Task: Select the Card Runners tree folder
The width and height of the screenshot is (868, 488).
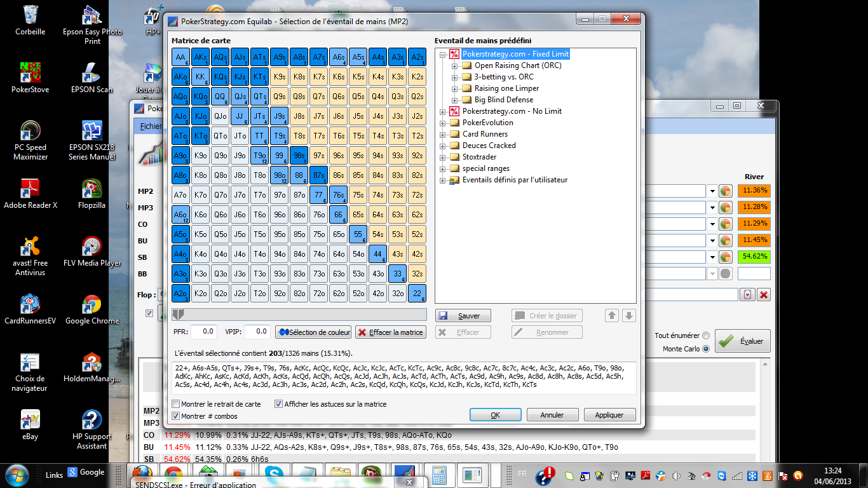Action: [x=485, y=134]
